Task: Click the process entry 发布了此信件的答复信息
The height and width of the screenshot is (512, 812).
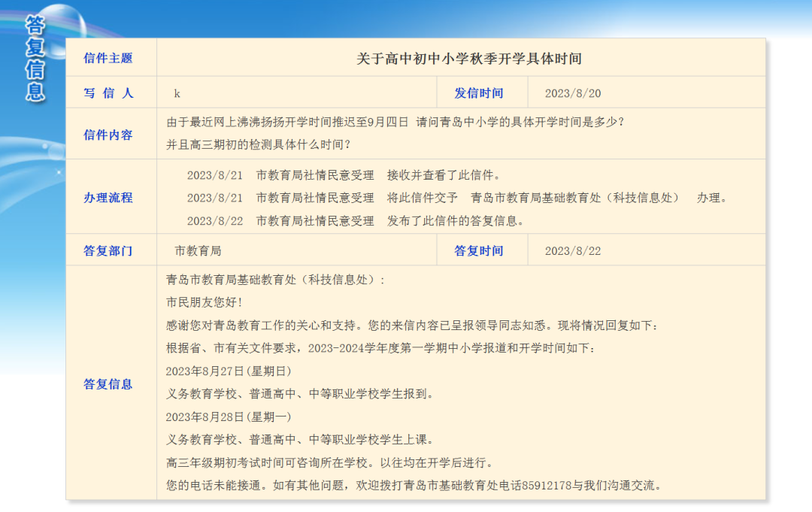Action: click(455, 220)
